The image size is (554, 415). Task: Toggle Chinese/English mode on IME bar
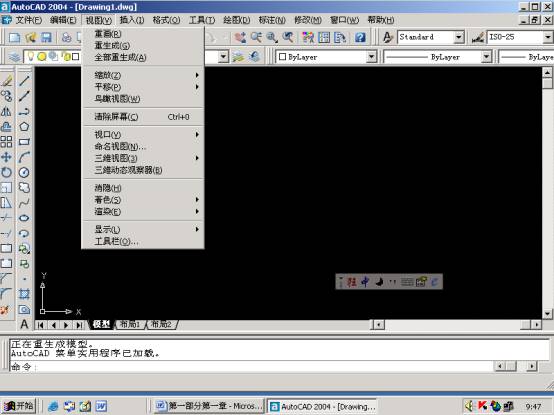[365, 282]
